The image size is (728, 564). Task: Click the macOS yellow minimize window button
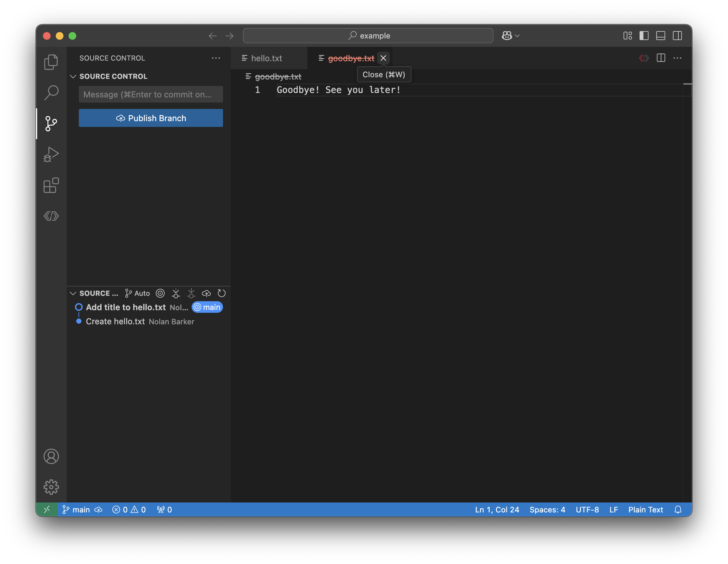[x=60, y=36]
